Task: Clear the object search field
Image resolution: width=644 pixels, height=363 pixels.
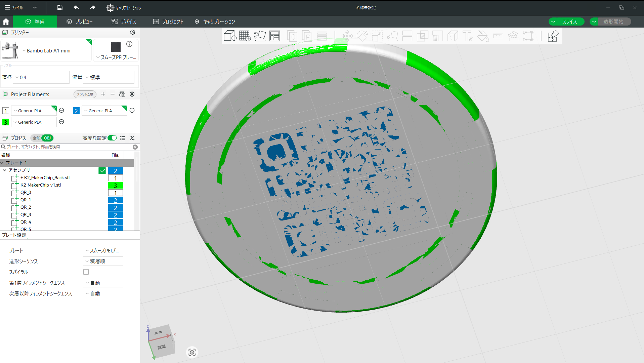Action: tap(135, 147)
